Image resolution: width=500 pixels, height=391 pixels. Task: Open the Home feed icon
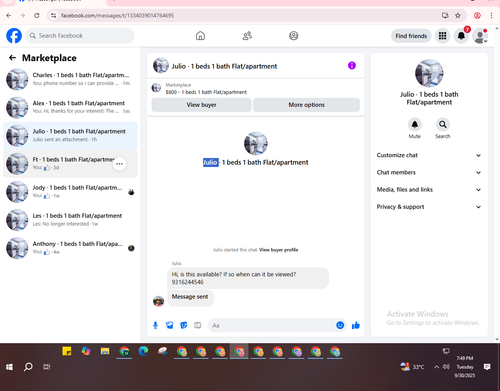coord(200,36)
